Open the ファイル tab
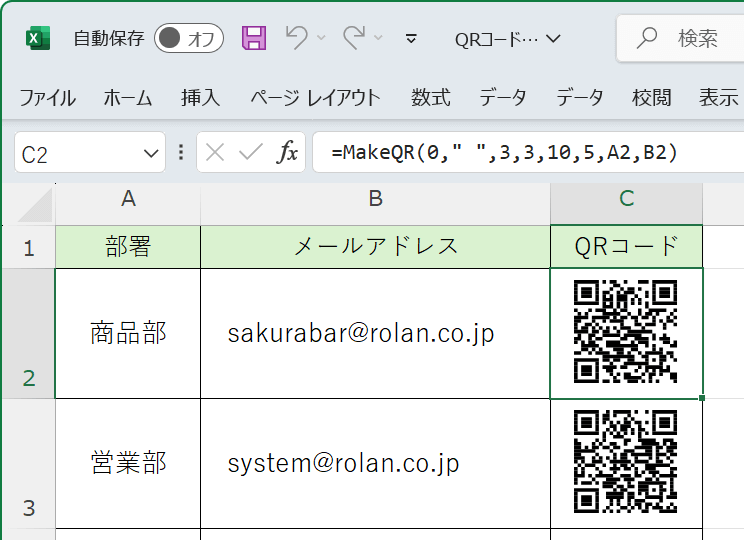 pos(47,98)
